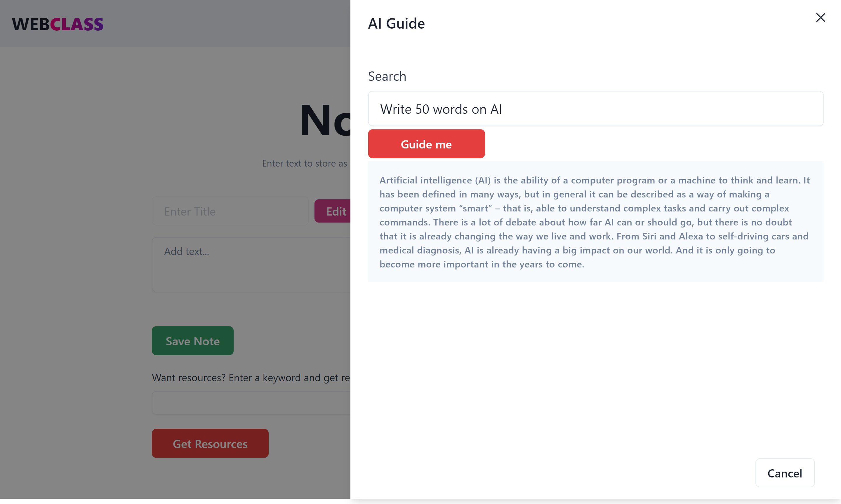The height and width of the screenshot is (504, 841).
Task: Select the Enter Title field
Action: (x=230, y=211)
